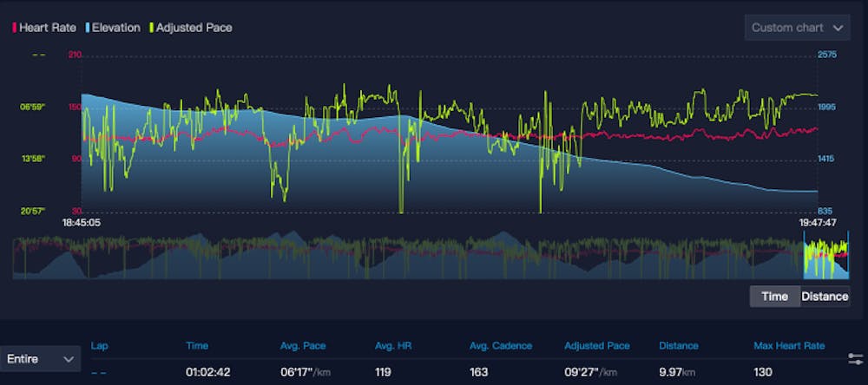
Task: Click the Adjusted Pace column header in table
Action: coord(596,346)
